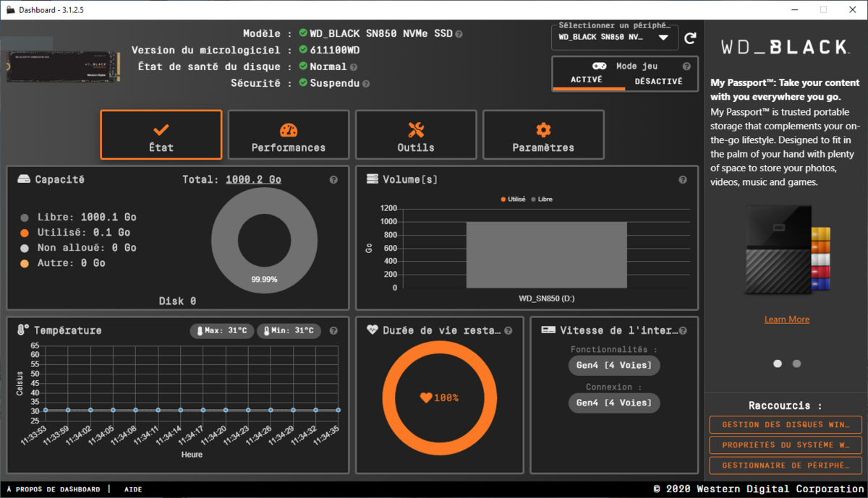This screenshot has height=498, width=868.
Task: Select the second ad carousel dot
Action: 796,364
